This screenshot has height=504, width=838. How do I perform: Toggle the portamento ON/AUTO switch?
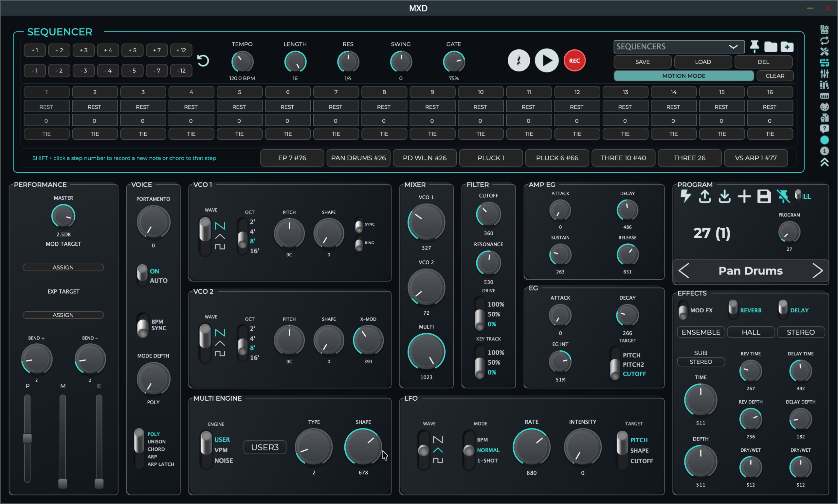142,275
